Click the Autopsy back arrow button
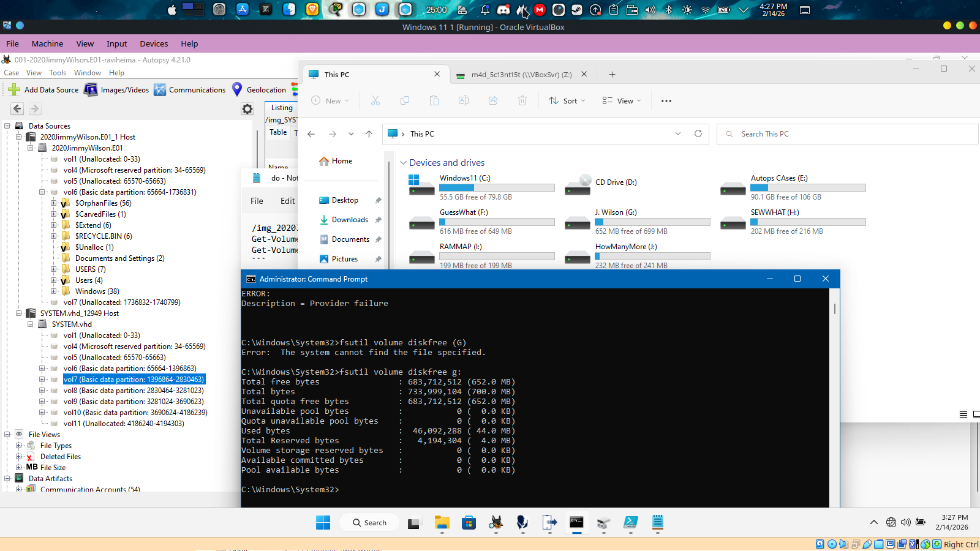Screen dimensions: 980x551 (x=17, y=109)
